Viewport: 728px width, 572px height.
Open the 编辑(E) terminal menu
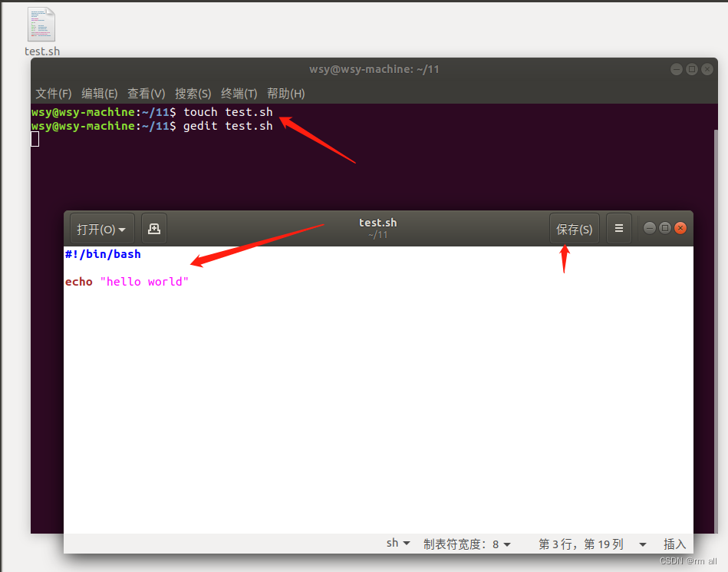(x=99, y=93)
